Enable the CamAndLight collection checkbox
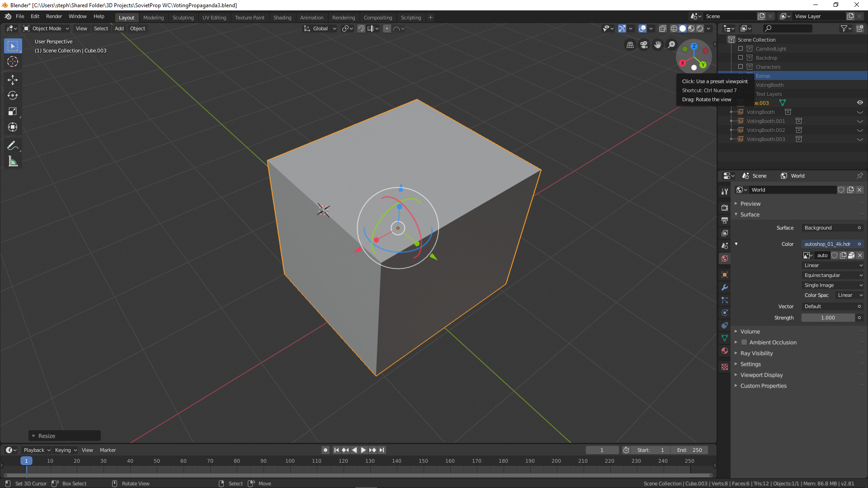This screenshot has width=868, height=488. click(x=741, y=48)
